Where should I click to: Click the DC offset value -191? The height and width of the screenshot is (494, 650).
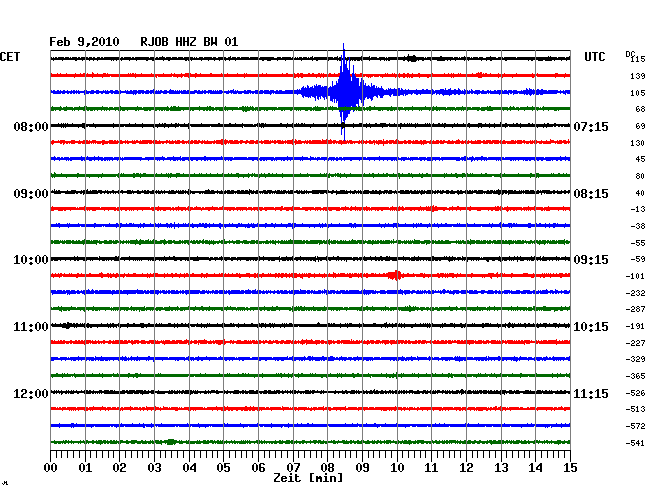tap(635, 326)
